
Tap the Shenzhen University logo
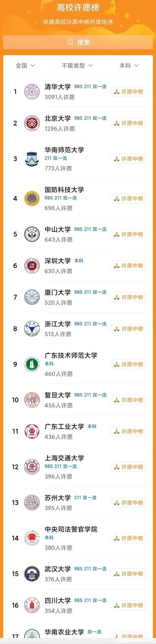pos(32,266)
